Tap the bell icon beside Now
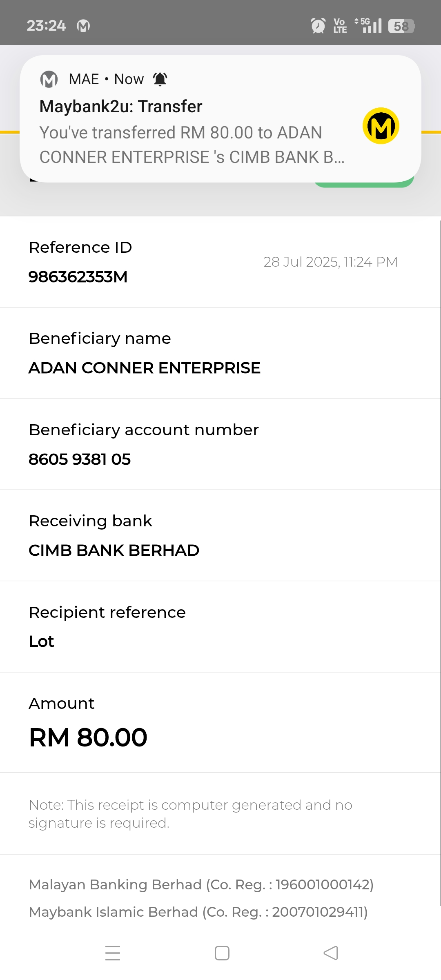Screen dimensions: 441x980 (160, 79)
